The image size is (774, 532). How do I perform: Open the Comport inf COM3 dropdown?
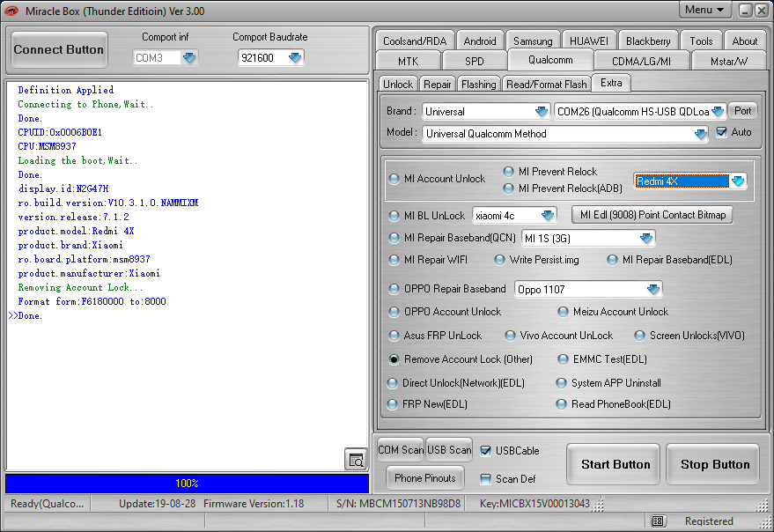tap(189, 58)
